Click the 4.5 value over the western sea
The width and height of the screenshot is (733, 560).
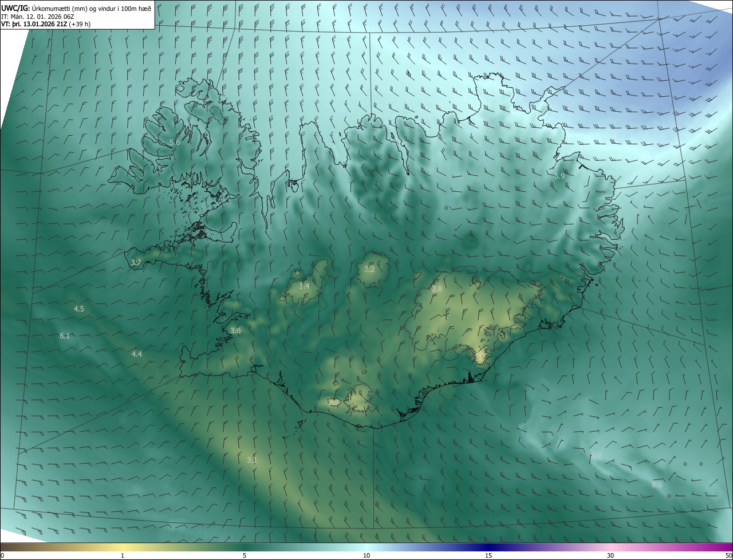coord(79,309)
